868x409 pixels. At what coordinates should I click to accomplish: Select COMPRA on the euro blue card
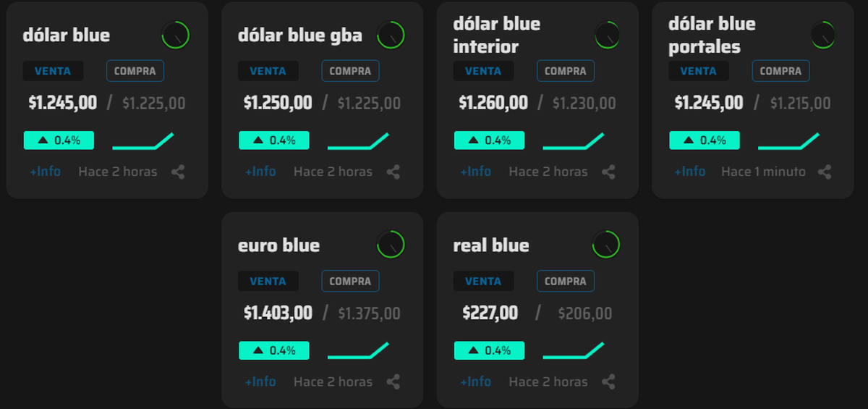(x=350, y=281)
